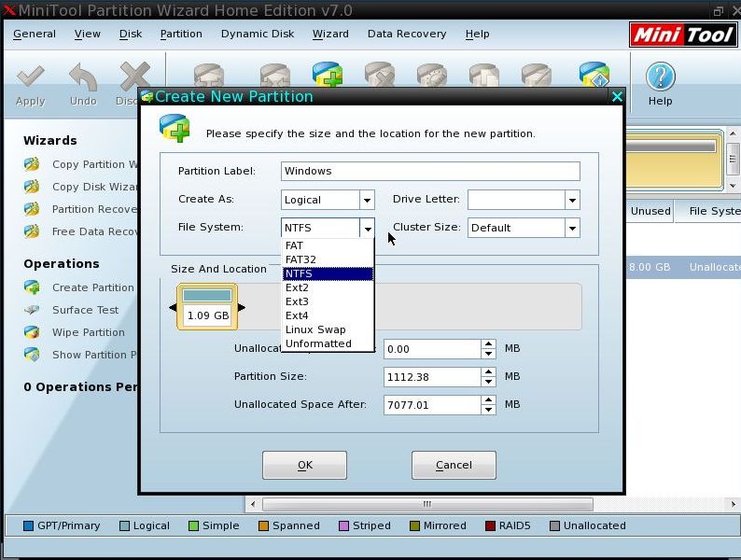Click the GPT/Primary legend color swatch

[28, 526]
